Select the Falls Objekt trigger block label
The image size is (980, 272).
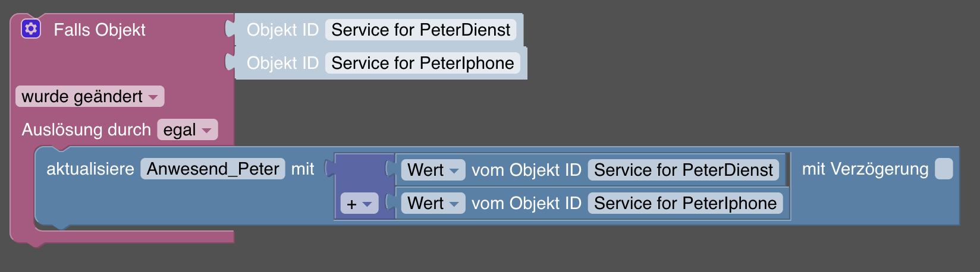99,30
